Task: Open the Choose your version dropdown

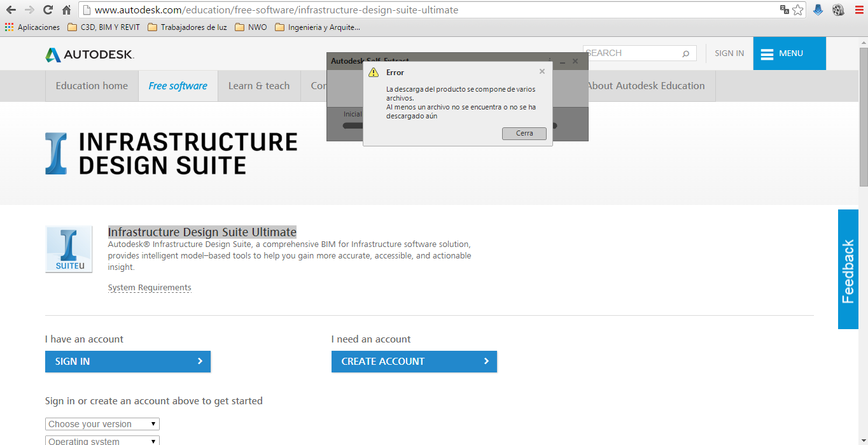Action: tap(102, 423)
